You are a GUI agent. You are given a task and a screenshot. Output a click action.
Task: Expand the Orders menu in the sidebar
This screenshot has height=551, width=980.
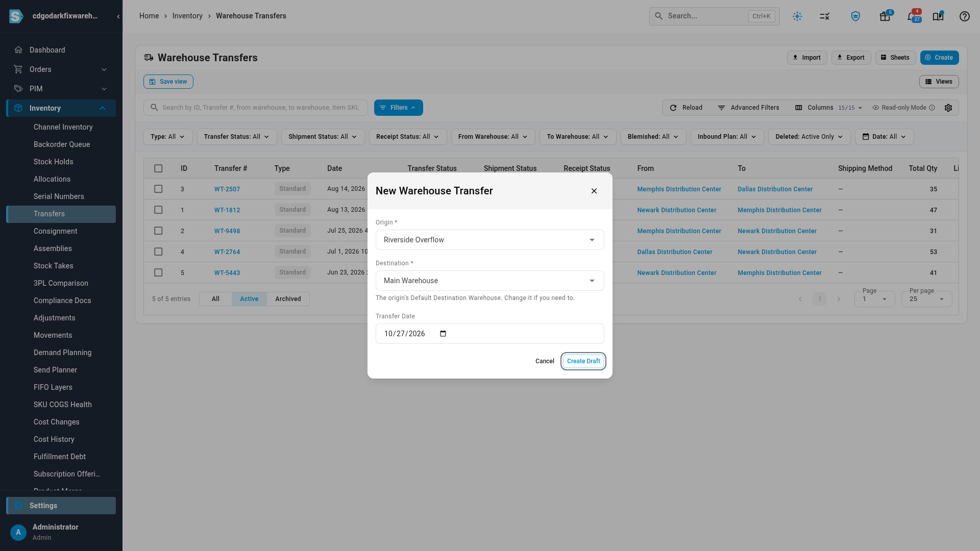pyautogui.click(x=61, y=69)
